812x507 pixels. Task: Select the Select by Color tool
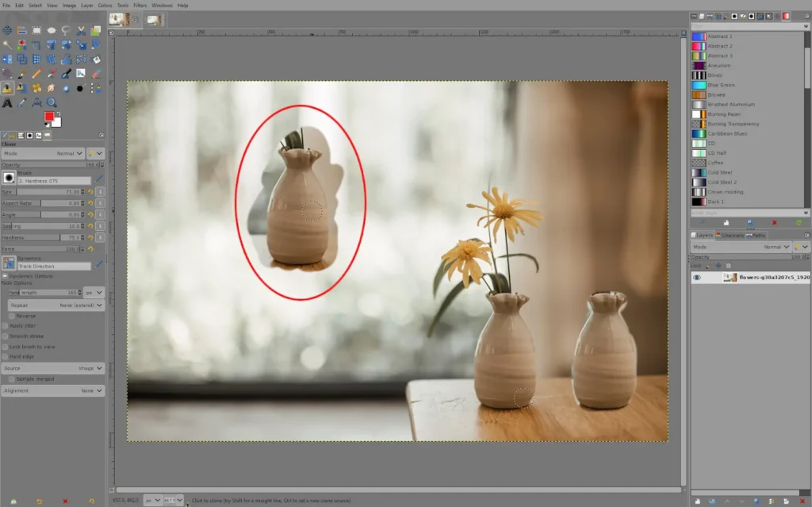(21, 45)
